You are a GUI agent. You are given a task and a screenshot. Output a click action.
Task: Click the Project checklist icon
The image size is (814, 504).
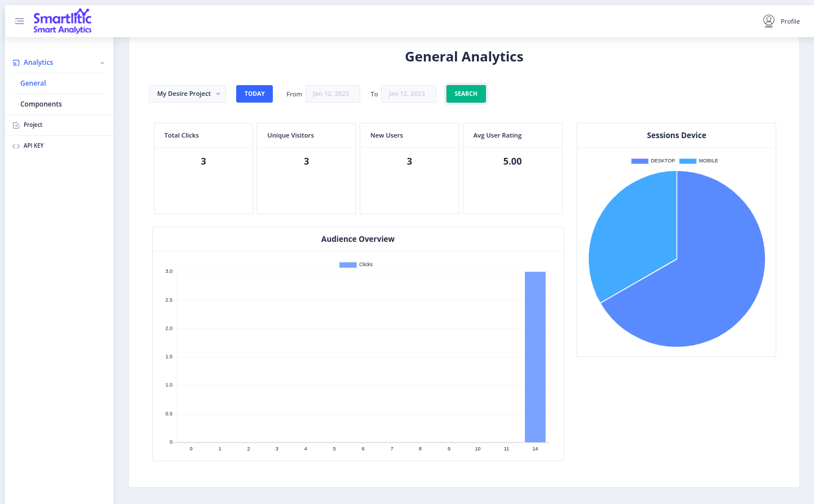16,125
